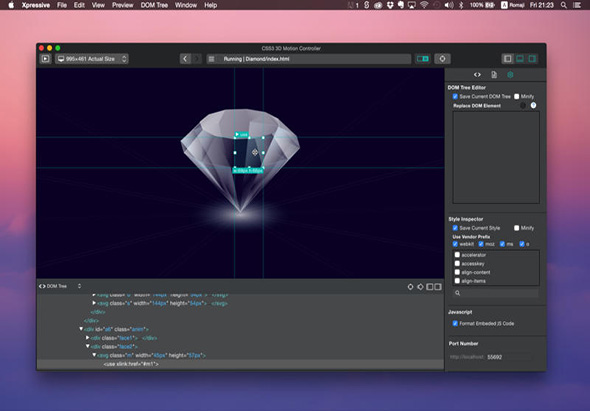This screenshot has height=411, width=590.
Task: Toggle the teal split view button
Action: pyautogui.click(x=423, y=59)
